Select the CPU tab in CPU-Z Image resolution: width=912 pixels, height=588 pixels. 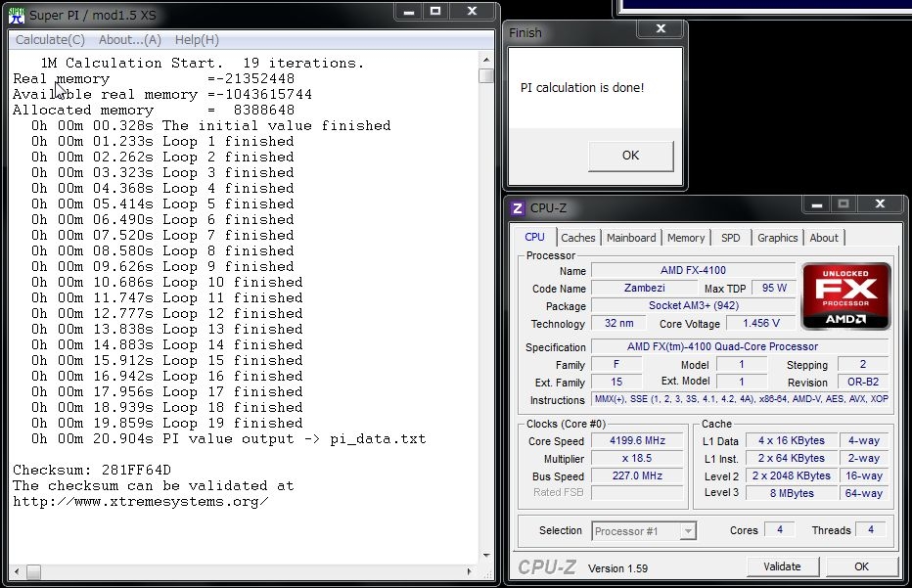(534, 237)
